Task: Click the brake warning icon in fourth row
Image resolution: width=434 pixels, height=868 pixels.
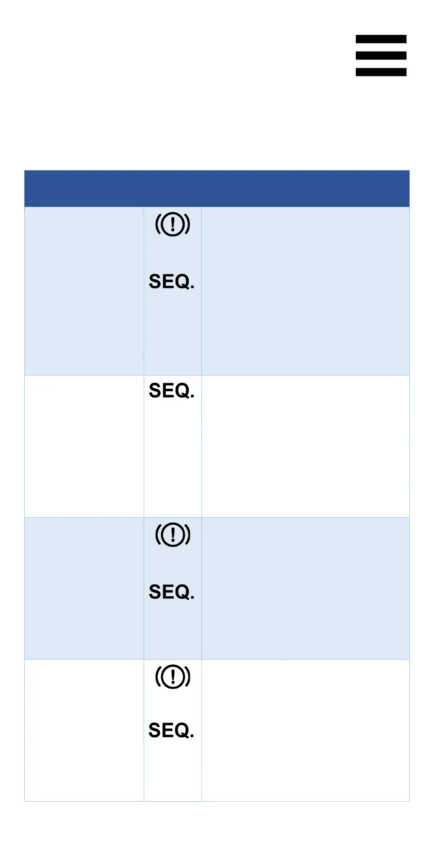Action: pyautogui.click(x=173, y=676)
